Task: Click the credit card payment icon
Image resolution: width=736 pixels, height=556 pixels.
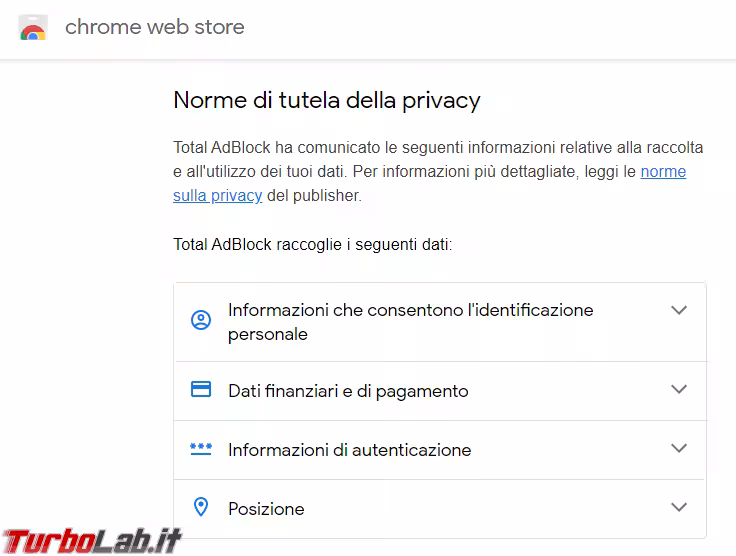Action: pos(201,390)
